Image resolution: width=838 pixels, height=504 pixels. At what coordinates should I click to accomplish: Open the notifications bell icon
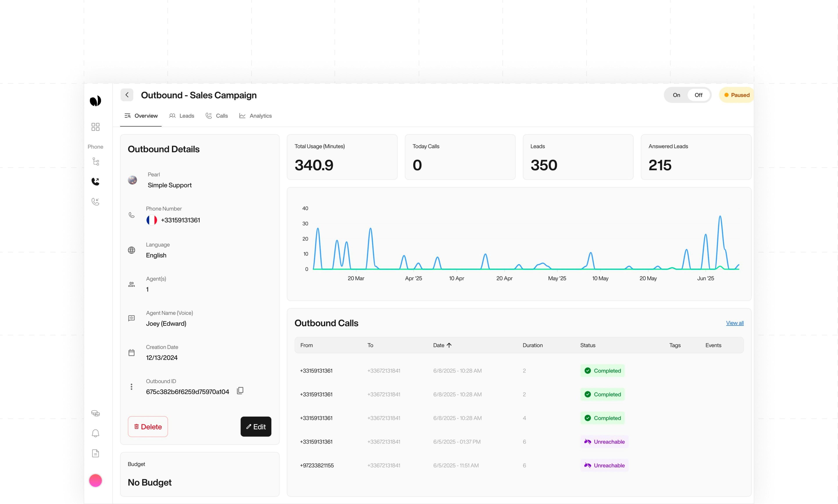coord(96,433)
